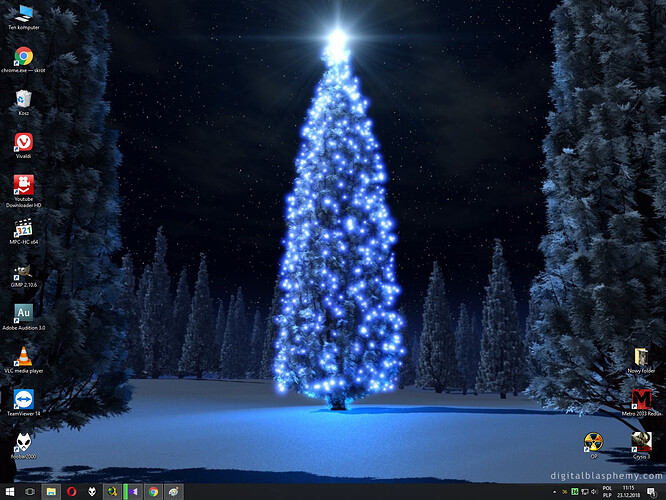Open the Ten komputer desktop icon
This screenshot has height=500, width=666.
[23, 13]
